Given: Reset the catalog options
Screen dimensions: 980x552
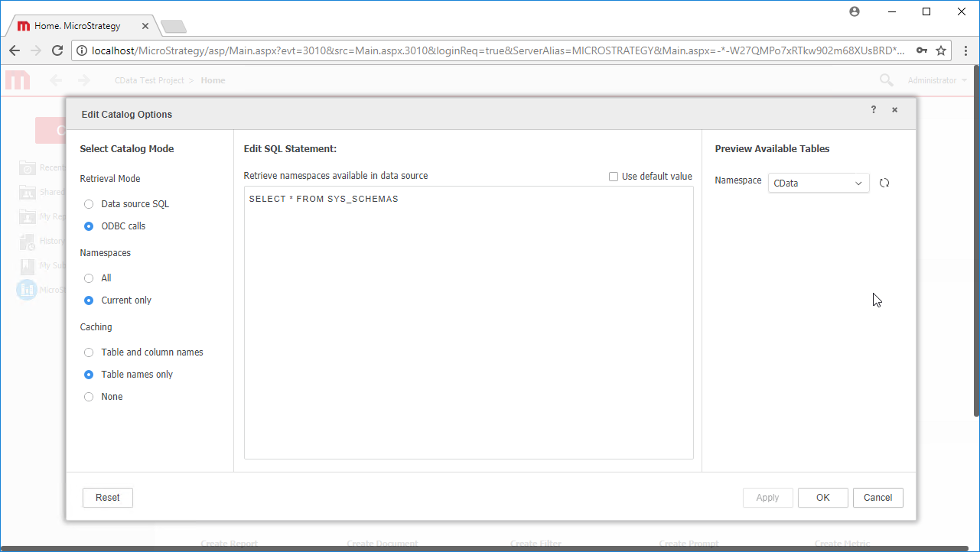Looking at the screenshot, I should tap(107, 497).
